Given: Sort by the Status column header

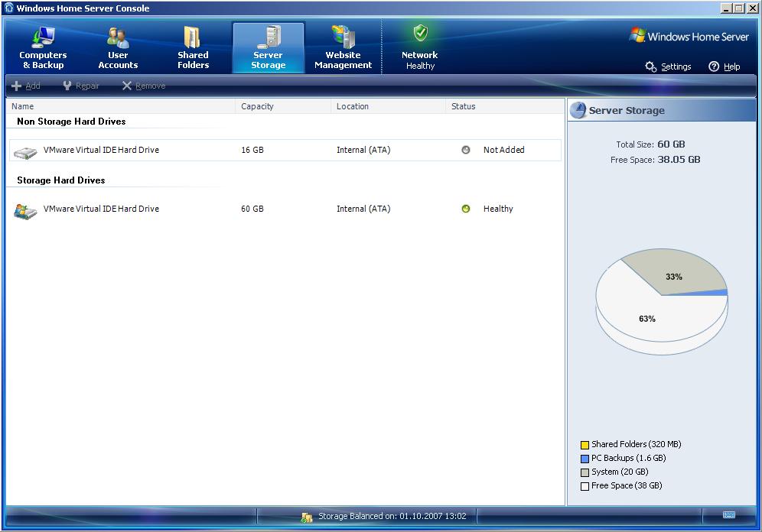Looking at the screenshot, I should pos(504,106).
